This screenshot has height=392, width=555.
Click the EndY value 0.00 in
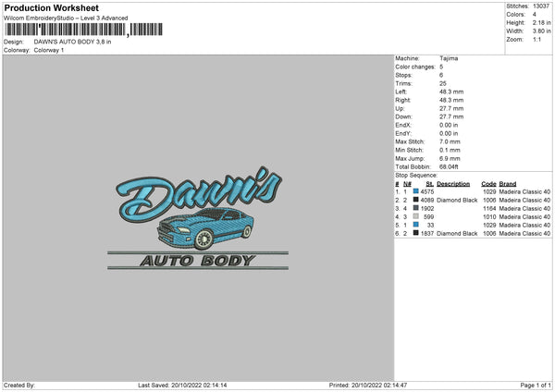(x=449, y=133)
